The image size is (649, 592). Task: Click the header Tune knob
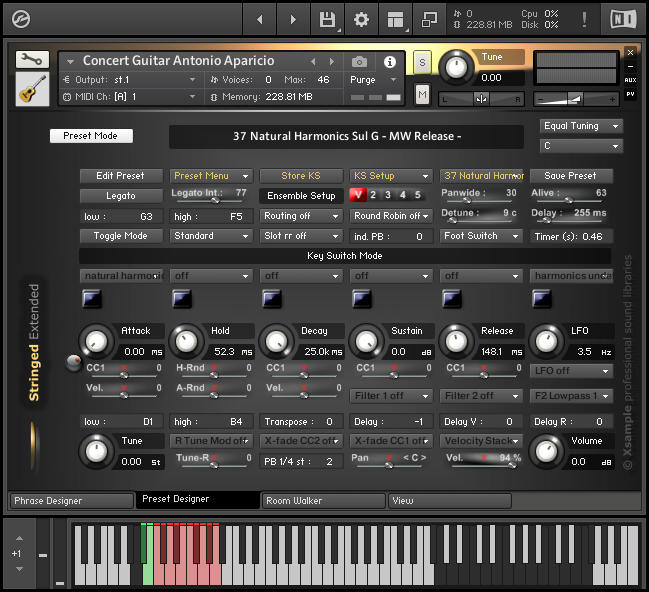[456, 67]
